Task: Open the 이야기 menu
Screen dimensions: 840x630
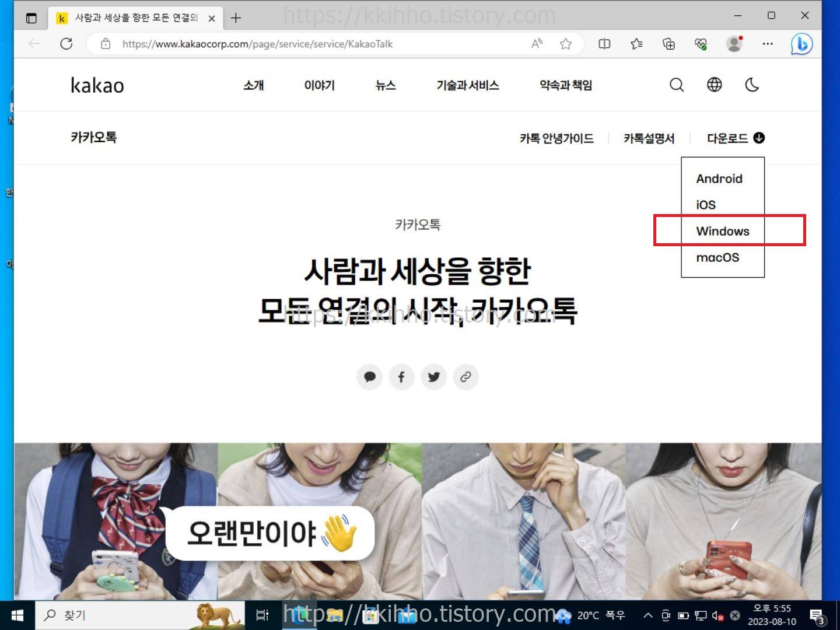Action: pyautogui.click(x=319, y=85)
